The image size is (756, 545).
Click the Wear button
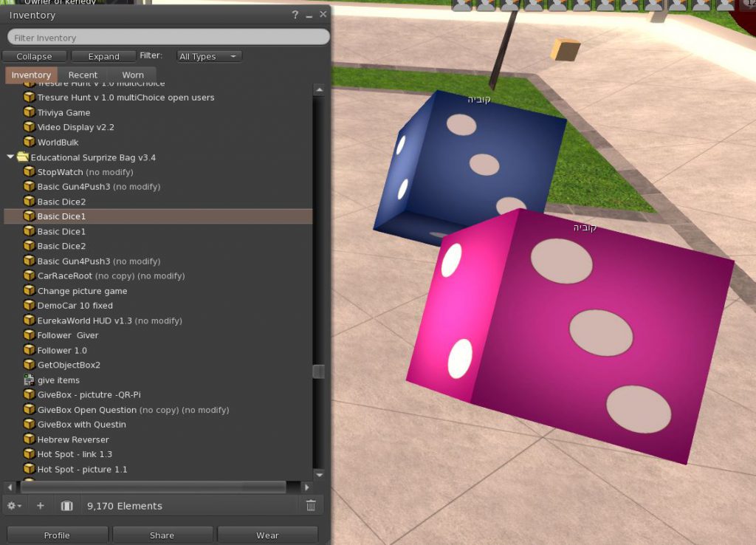(267, 535)
